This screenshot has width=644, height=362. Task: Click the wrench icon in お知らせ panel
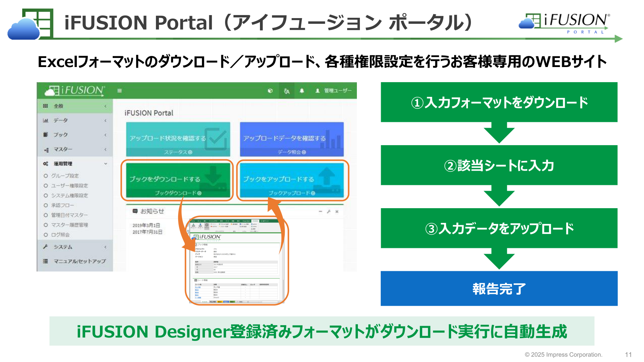pyautogui.click(x=329, y=212)
